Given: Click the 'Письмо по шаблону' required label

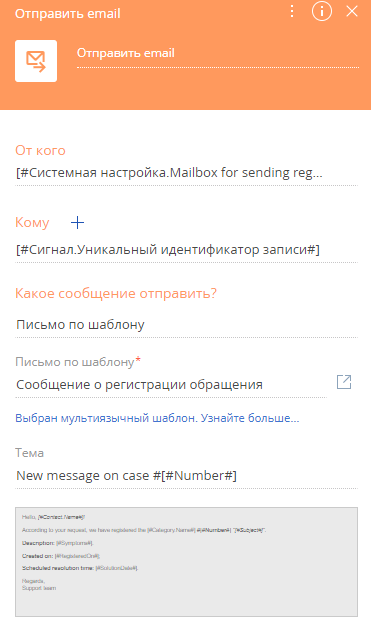Looking at the screenshot, I should (78, 362).
